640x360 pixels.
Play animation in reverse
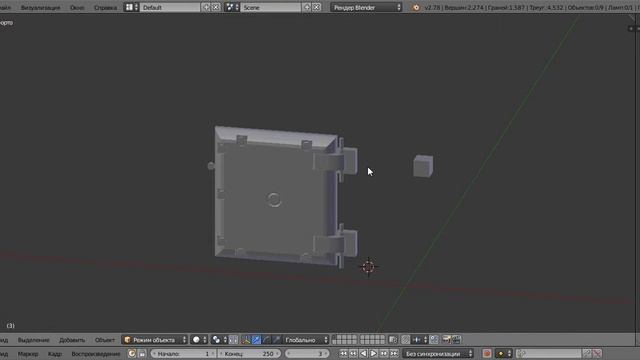(x=364, y=354)
